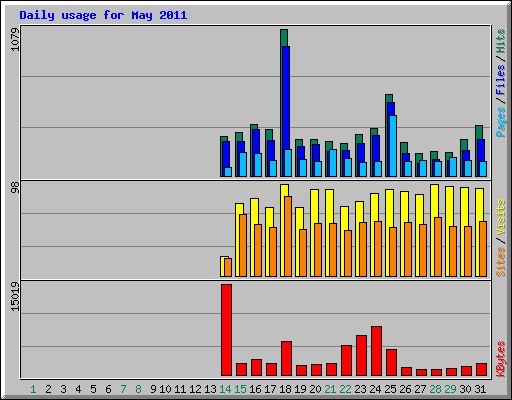Click day 28 on the x-axis
This screenshot has width=512, height=400.
435,389
